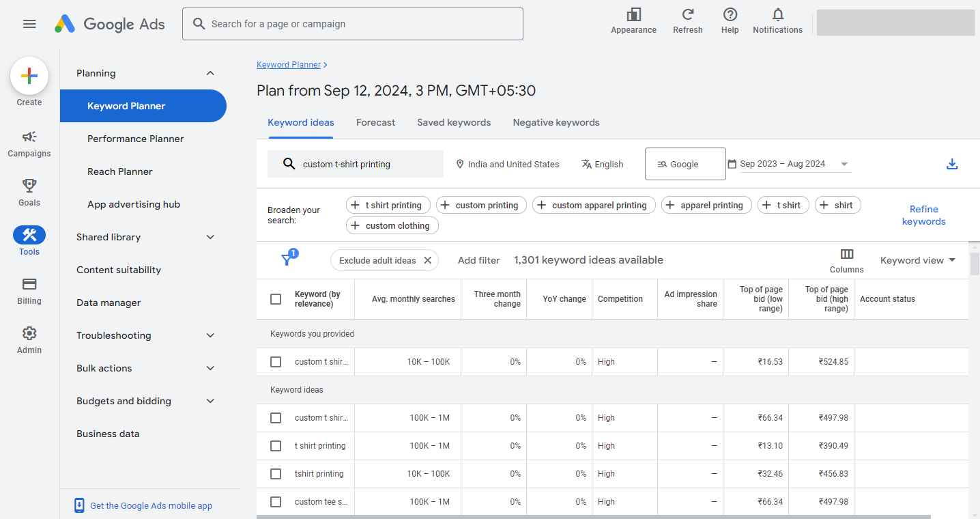
Task: Switch to the Forecast tab
Action: (x=375, y=123)
